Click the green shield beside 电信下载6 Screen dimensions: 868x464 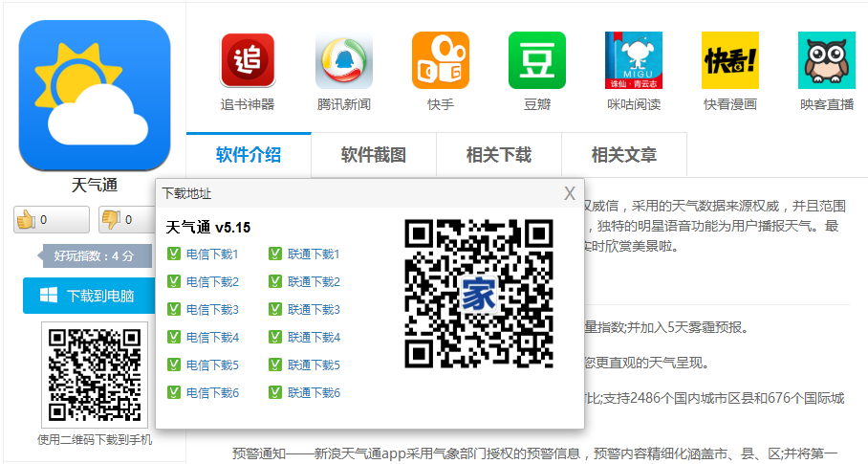(174, 392)
